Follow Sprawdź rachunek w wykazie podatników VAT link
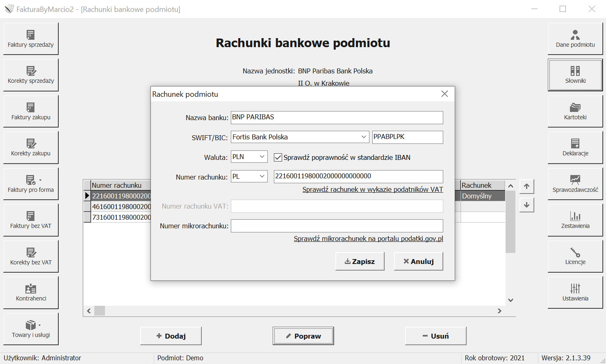 [373, 189]
